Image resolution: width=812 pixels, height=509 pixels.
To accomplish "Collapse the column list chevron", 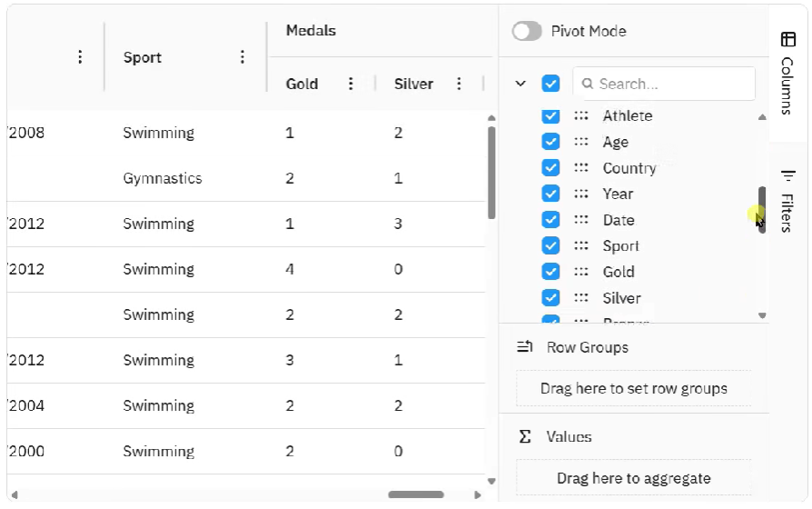I will click(x=520, y=84).
